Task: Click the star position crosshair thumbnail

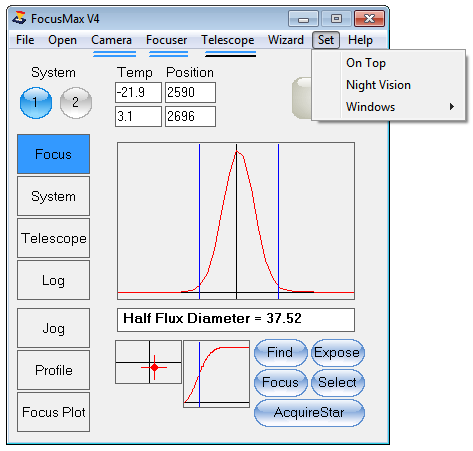Action: click(149, 362)
